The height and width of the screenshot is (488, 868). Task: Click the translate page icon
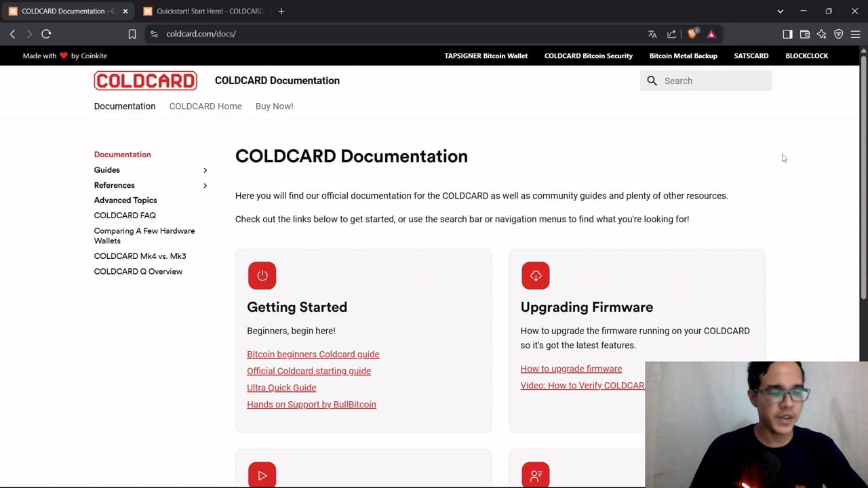[x=652, y=34]
